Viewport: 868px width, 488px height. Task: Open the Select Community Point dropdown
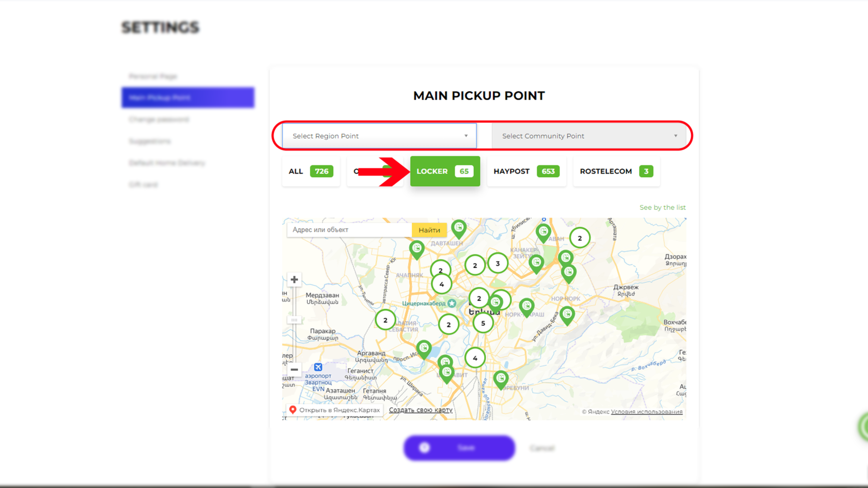pyautogui.click(x=589, y=136)
